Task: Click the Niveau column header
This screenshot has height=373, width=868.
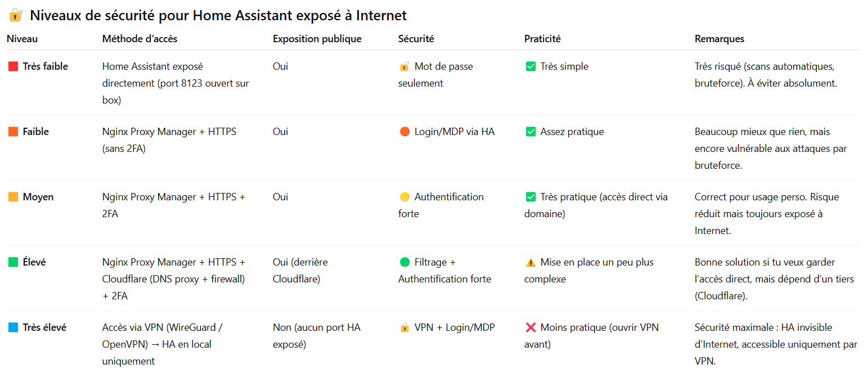Action: pos(22,39)
